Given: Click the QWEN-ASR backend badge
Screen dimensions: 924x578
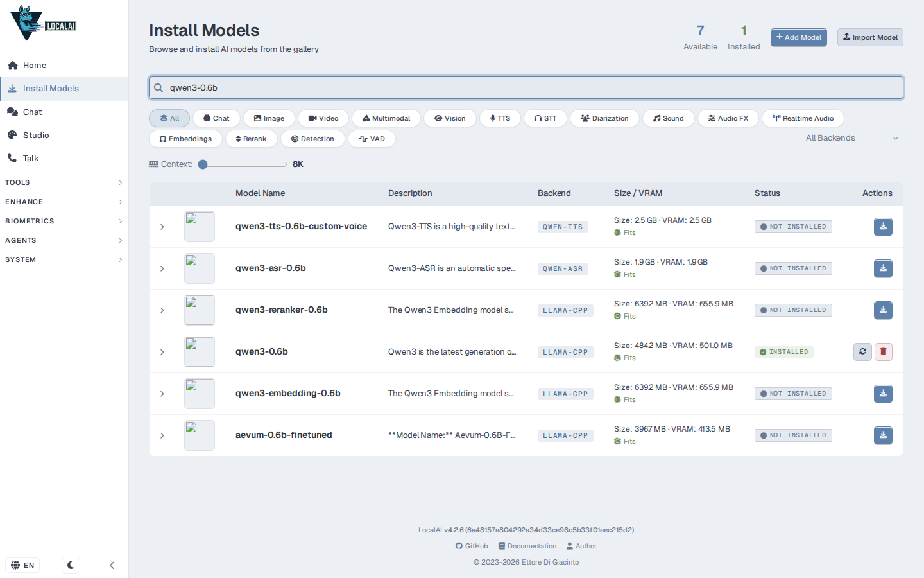Looking at the screenshot, I should [x=563, y=269].
